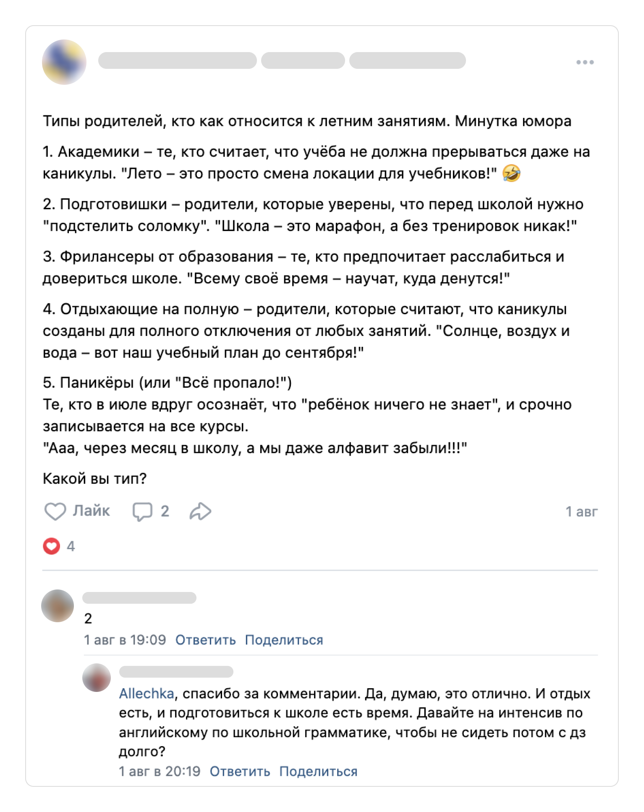644x812 pixels.
Task: Open comments via the speech bubble icon
Action: (x=143, y=511)
